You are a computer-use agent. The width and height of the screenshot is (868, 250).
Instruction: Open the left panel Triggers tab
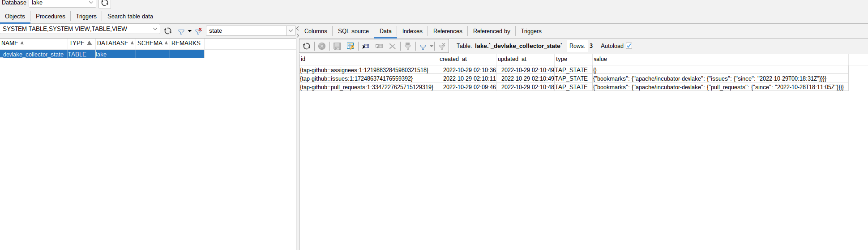[x=86, y=17]
